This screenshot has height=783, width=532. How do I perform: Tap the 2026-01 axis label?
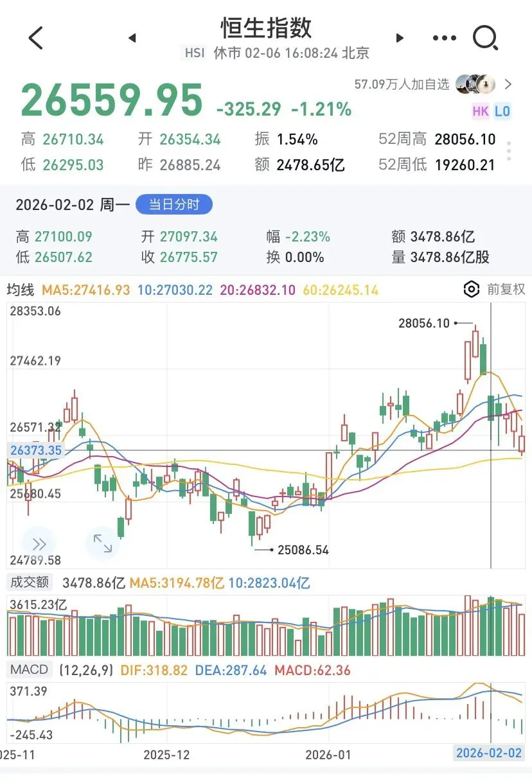click(x=328, y=753)
